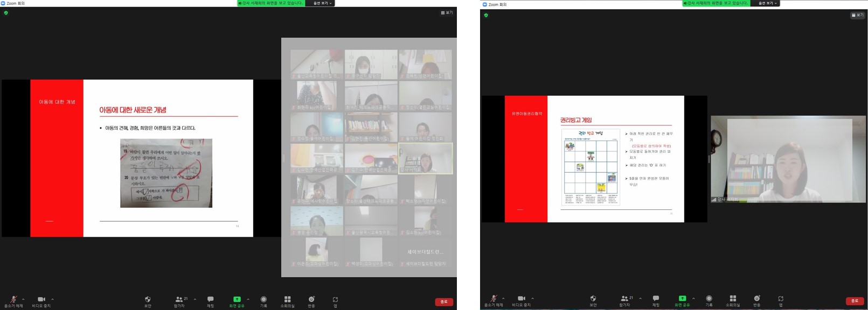
Task: Expand audio options arrow in the left window
Action: [23, 299]
